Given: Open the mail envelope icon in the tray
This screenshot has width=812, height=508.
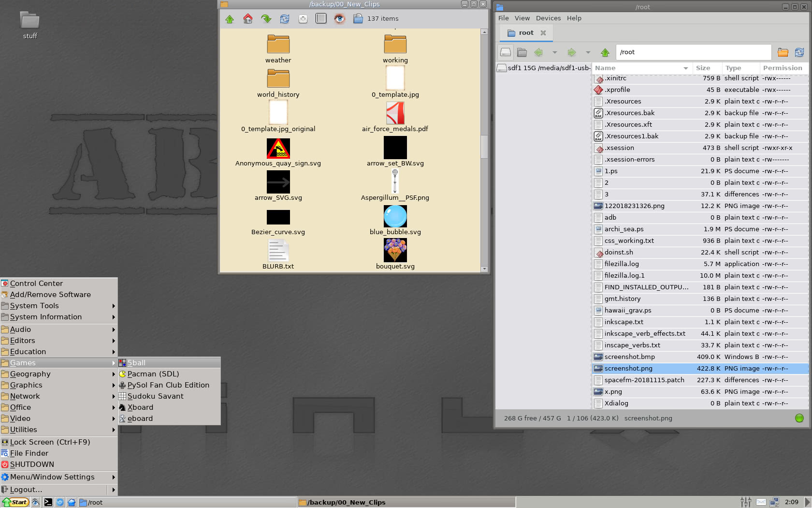Looking at the screenshot, I should [762, 502].
